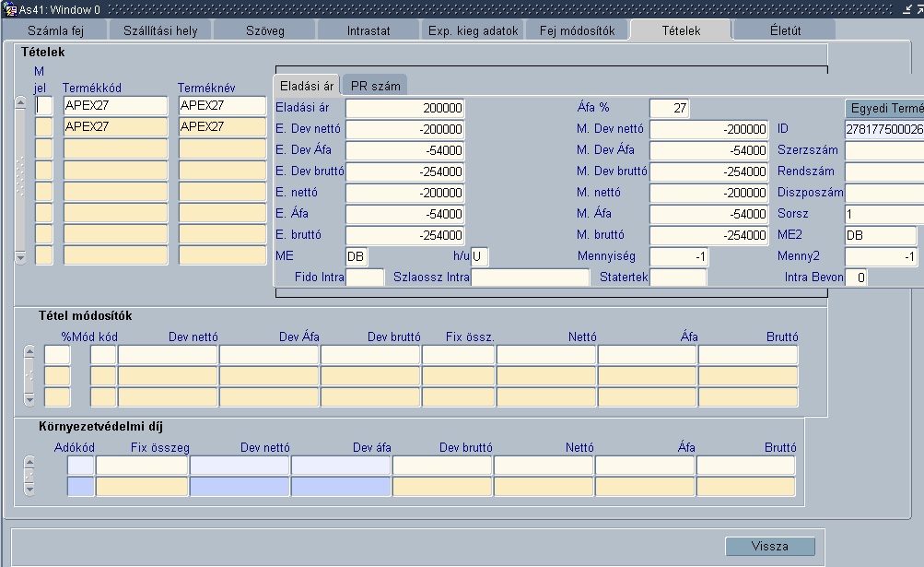Click the Szlaossz Intra field
This screenshot has height=567, width=924.
(x=530, y=278)
